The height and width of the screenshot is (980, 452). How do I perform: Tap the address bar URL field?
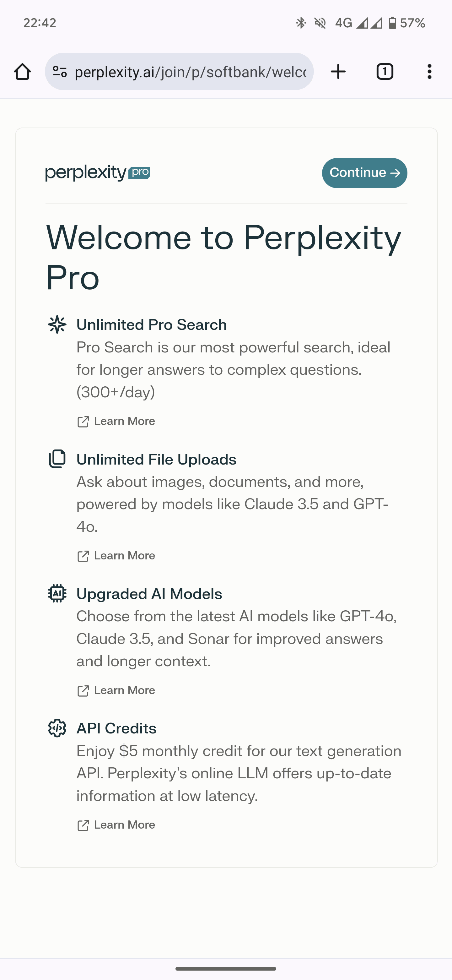(x=190, y=72)
